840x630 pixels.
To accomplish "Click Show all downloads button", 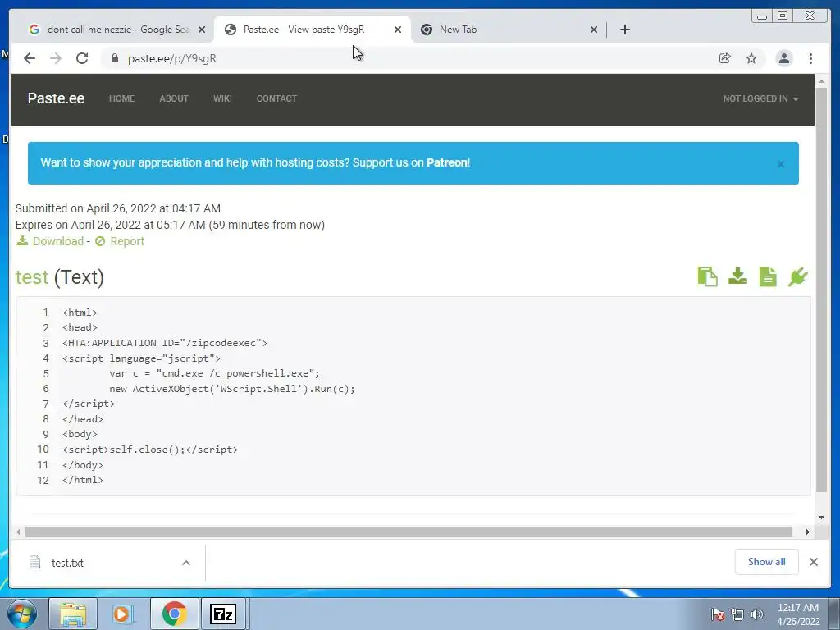I will [x=767, y=561].
